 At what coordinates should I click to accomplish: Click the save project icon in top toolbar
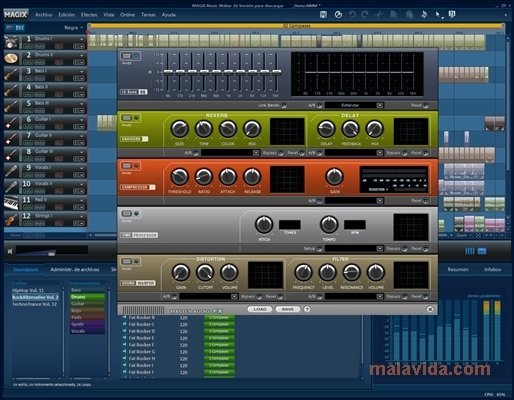click(323, 15)
